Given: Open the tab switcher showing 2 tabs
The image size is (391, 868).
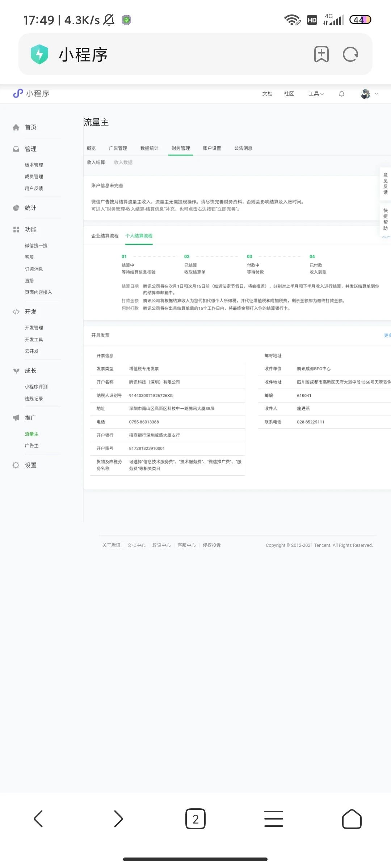Looking at the screenshot, I should pos(195,819).
